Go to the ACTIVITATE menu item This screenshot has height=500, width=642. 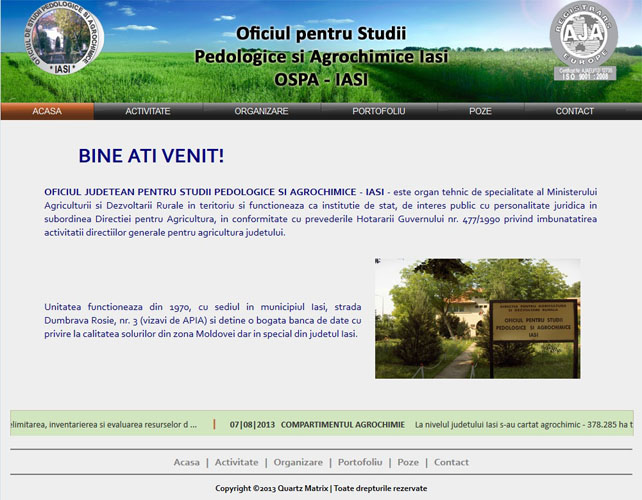[148, 111]
